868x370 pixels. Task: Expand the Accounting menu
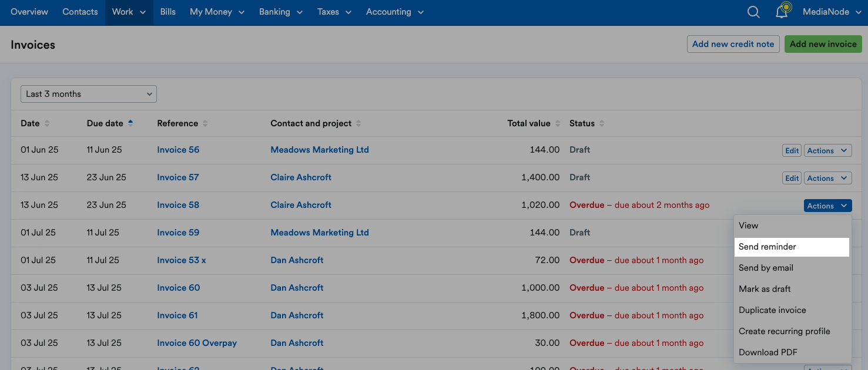click(395, 12)
